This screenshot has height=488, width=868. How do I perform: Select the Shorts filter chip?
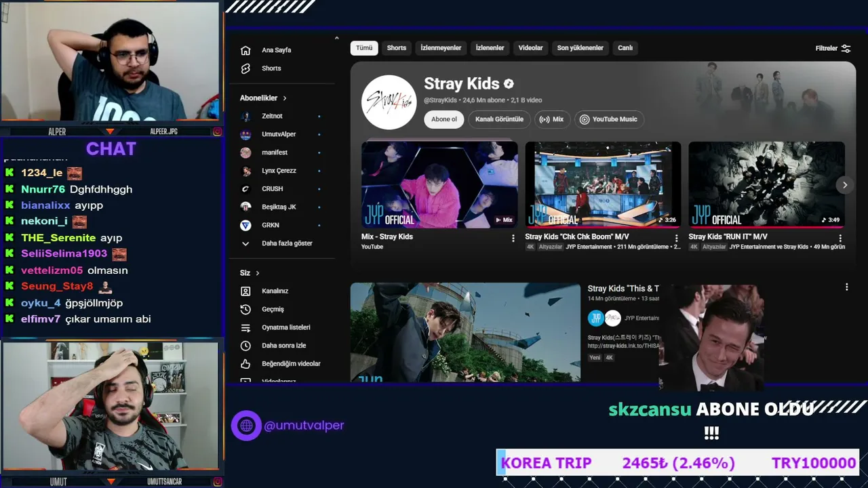(x=397, y=48)
